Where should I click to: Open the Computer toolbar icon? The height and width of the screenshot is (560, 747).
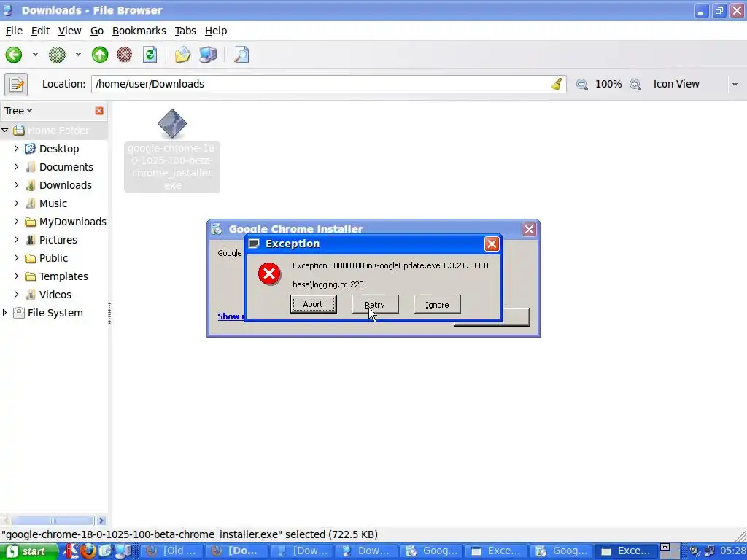[x=208, y=55]
